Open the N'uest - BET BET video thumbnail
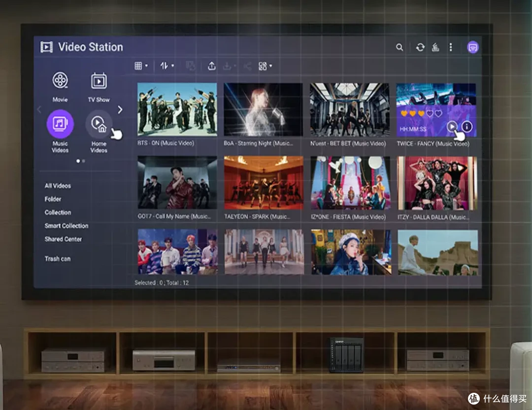 click(x=349, y=110)
